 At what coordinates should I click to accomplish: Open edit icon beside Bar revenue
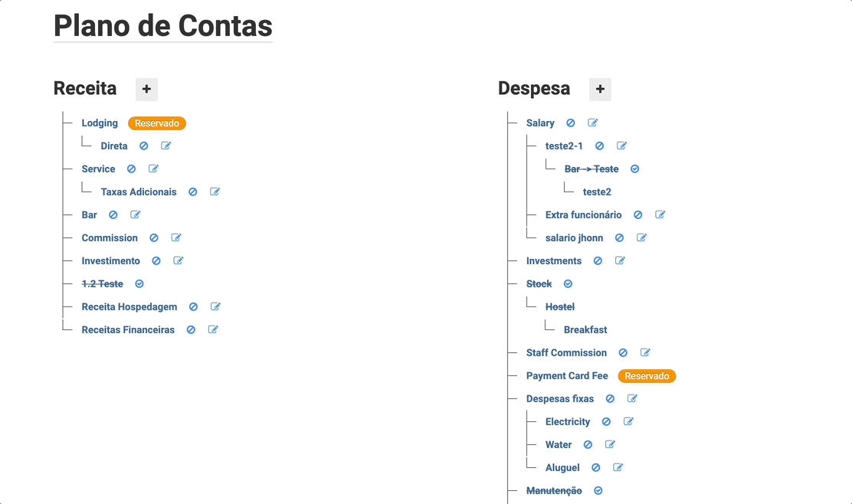click(x=136, y=214)
